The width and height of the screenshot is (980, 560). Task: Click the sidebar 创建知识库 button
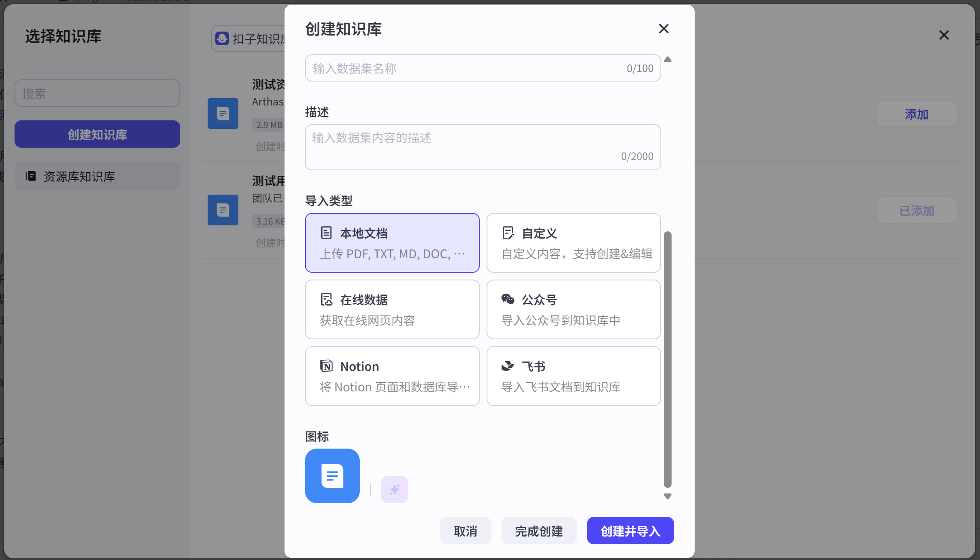(97, 134)
